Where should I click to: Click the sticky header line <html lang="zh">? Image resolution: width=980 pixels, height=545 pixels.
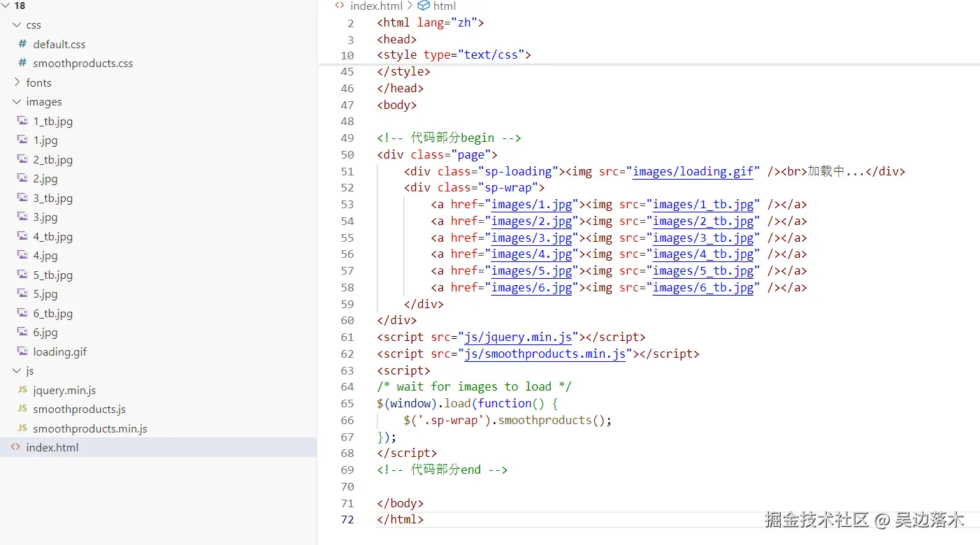click(x=431, y=22)
